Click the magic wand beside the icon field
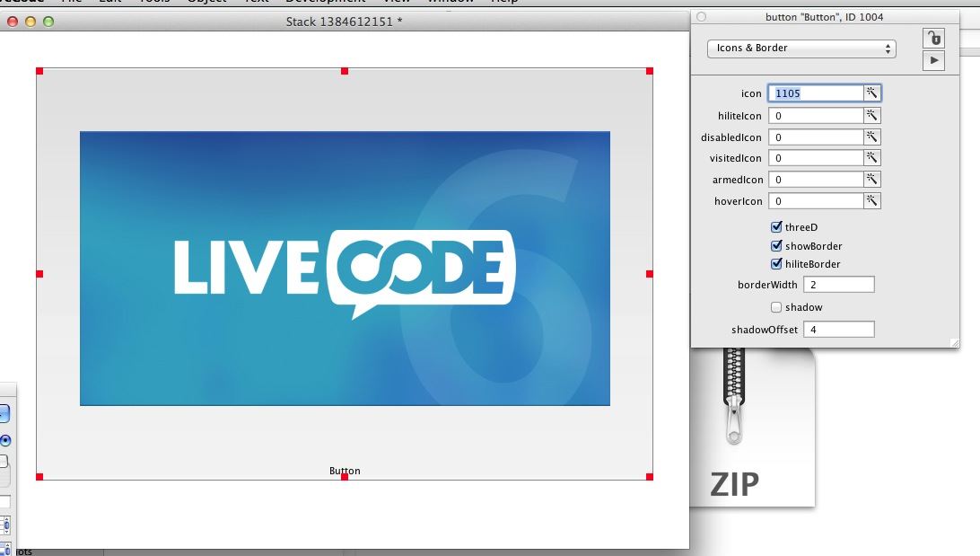Screen dimensions: 980x556 (x=872, y=93)
